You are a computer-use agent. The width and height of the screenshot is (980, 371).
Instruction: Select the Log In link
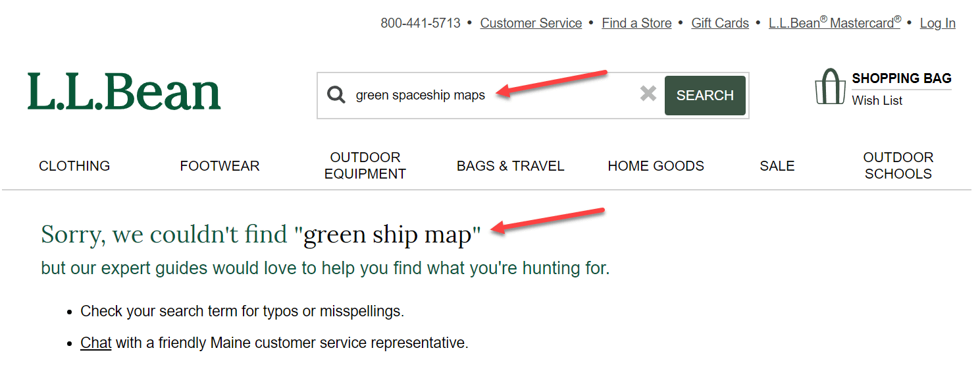pos(938,23)
